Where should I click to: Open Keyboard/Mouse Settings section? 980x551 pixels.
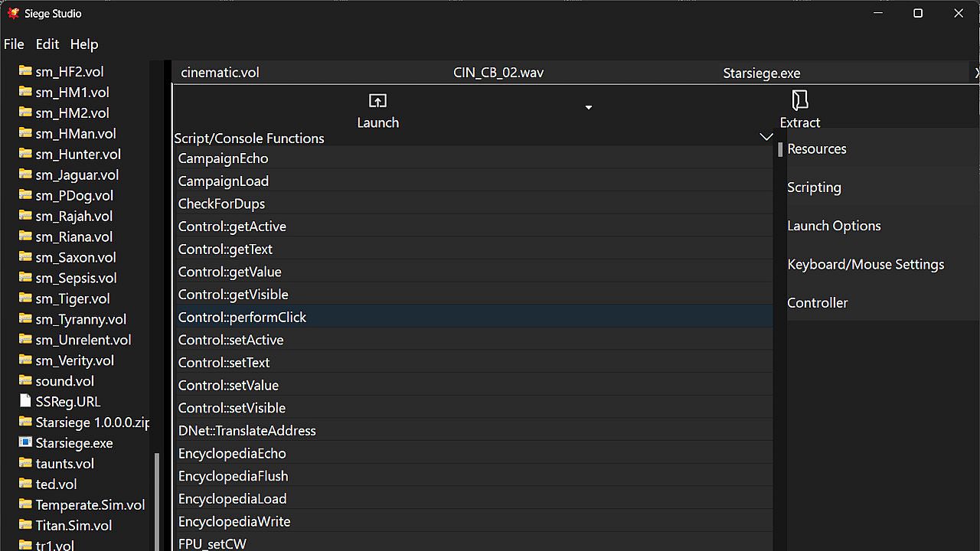865,265
